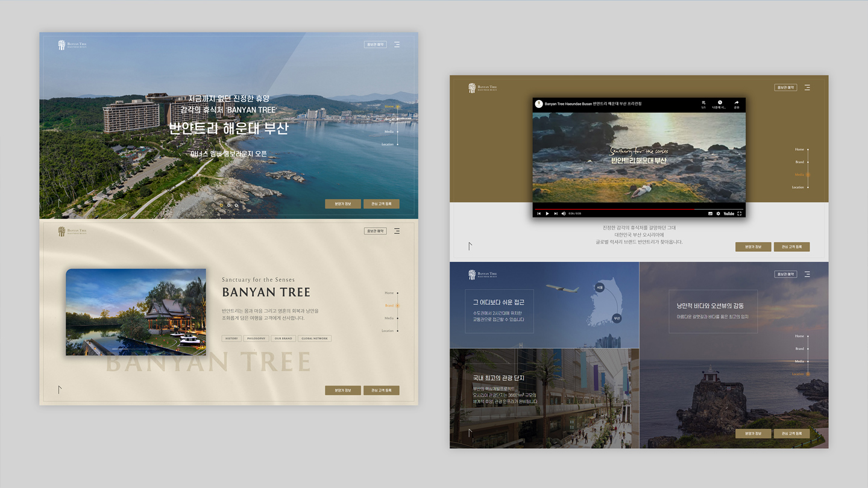
Task: Click the resort pool thumbnail image
Action: pyautogui.click(x=136, y=311)
